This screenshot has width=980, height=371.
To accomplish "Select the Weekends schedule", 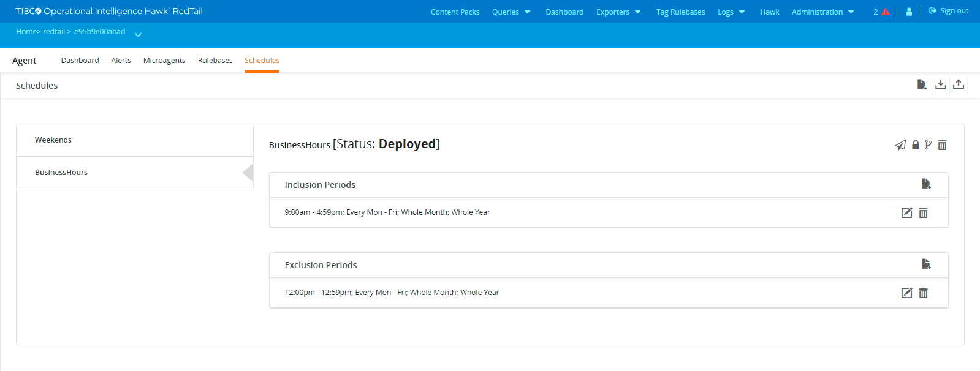I will [53, 140].
